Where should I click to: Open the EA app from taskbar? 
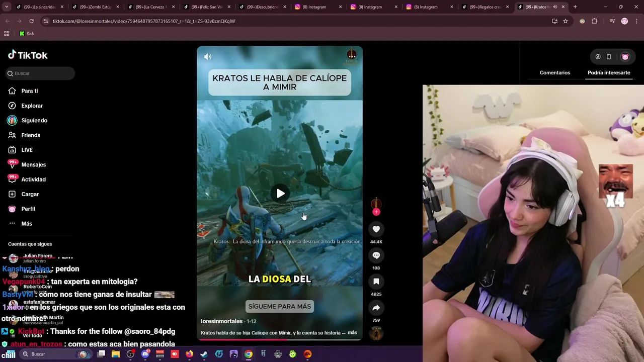tap(307, 354)
